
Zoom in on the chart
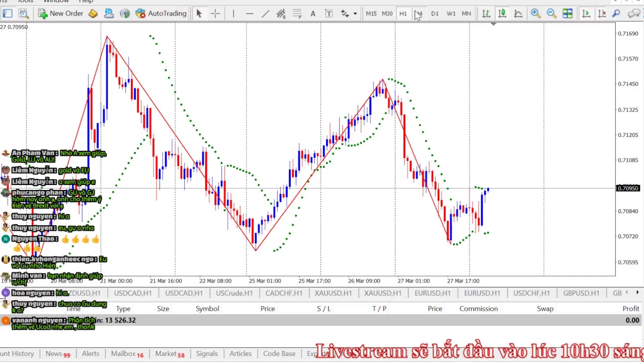tap(535, 14)
